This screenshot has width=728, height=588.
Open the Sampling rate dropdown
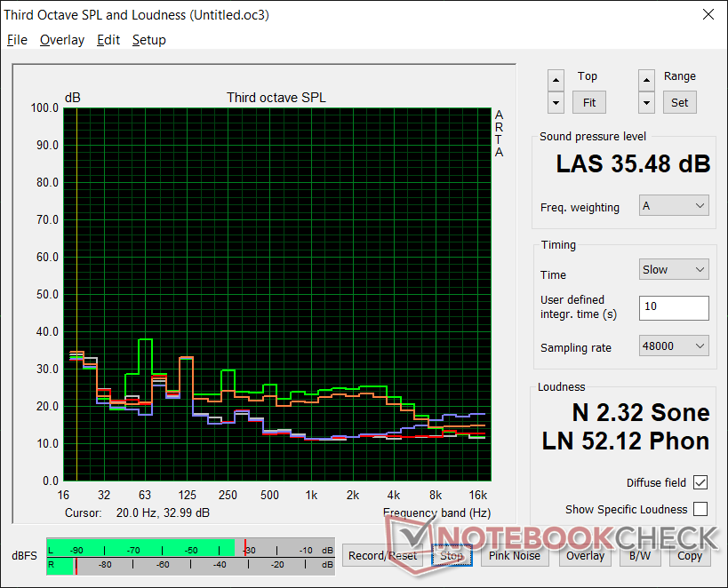tap(674, 346)
